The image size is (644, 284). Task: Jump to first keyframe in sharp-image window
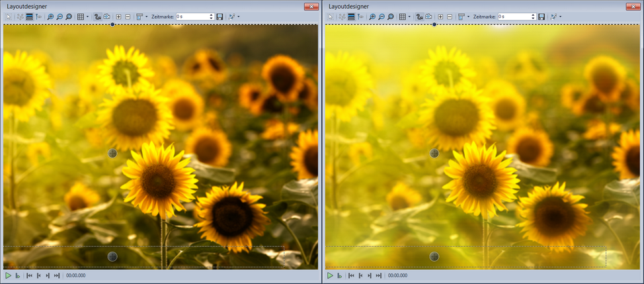click(29, 275)
